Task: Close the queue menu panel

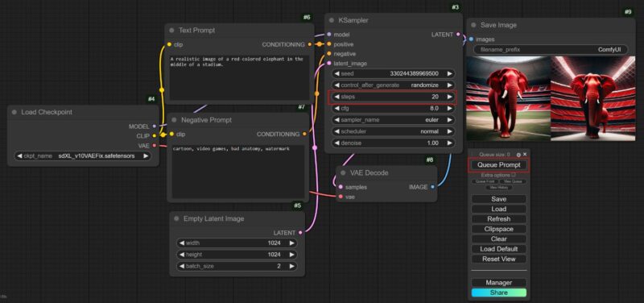Action: point(525,154)
